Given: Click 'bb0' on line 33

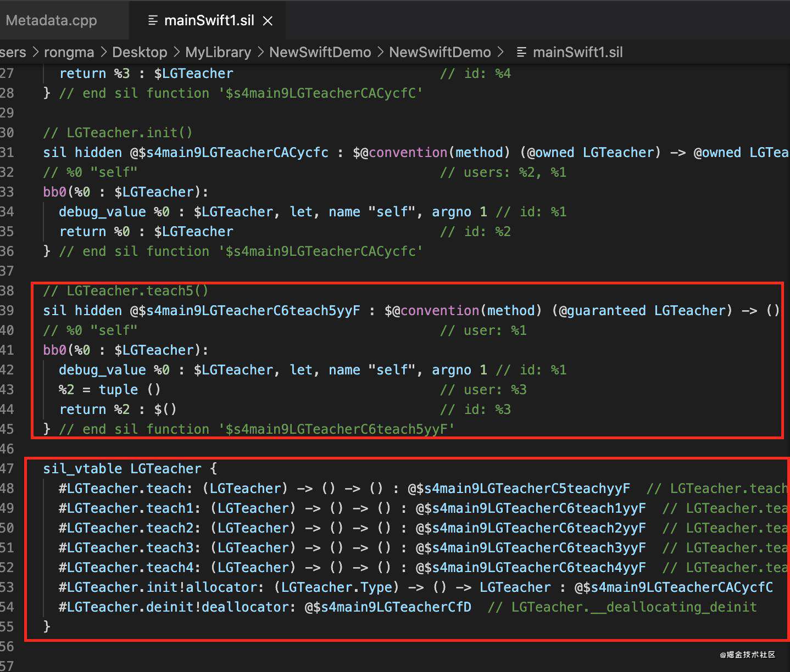Looking at the screenshot, I should 54,192.
